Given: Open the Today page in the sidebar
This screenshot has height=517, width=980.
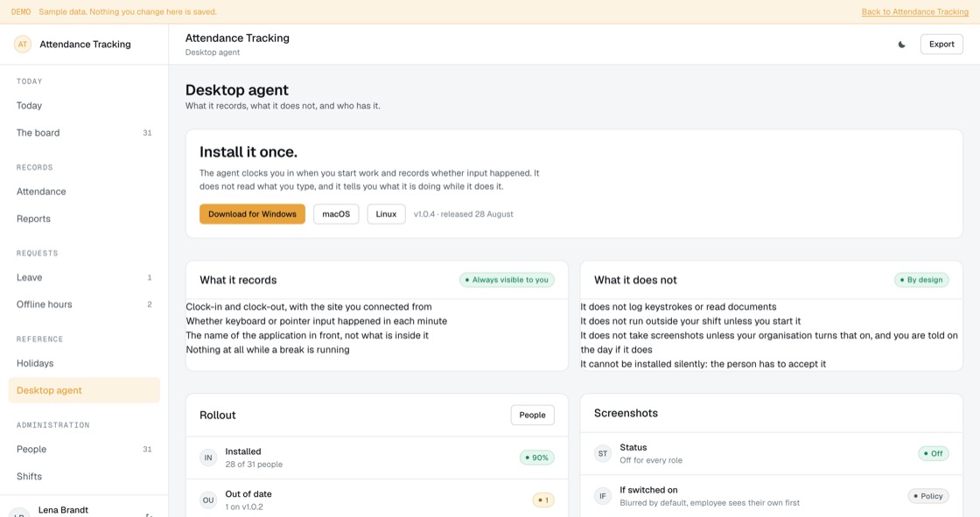Looking at the screenshot, I should tap(84, 106).
